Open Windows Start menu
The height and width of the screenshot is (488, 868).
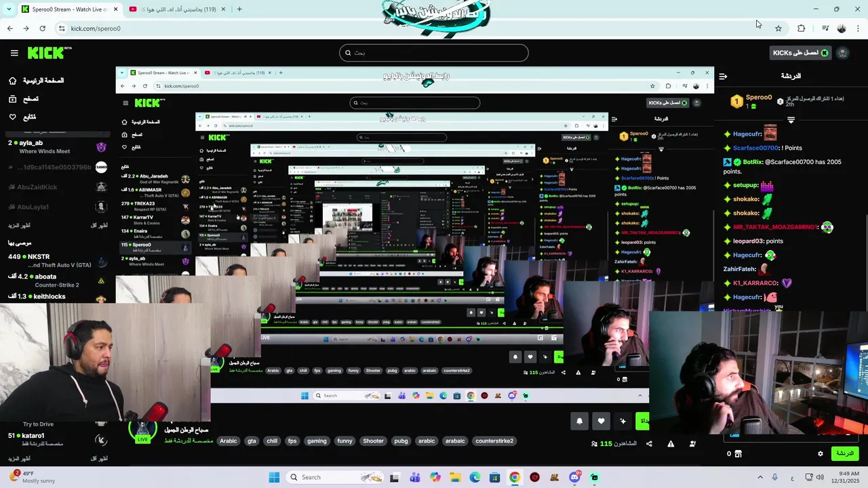(x=274, y=477)
